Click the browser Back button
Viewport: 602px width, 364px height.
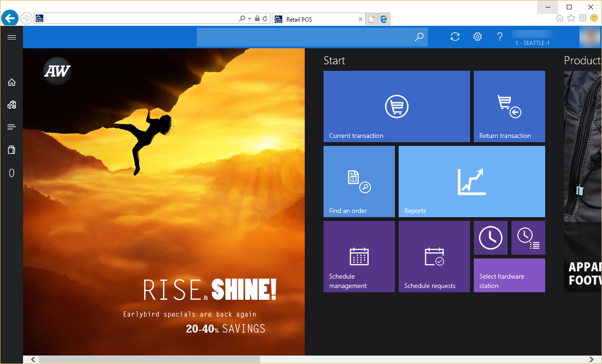(9, 18)
